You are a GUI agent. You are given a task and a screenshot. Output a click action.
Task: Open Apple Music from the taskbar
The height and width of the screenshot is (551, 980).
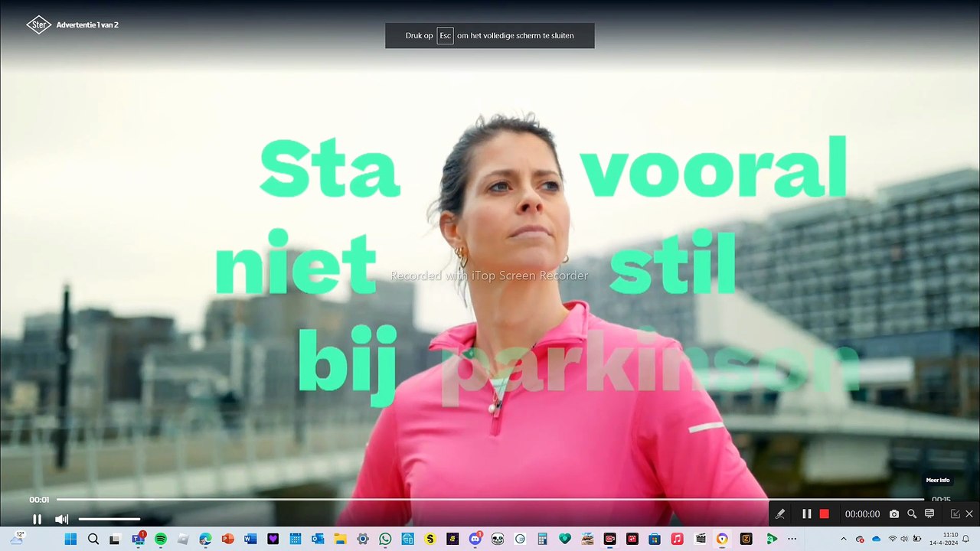(x=677, y=539)
